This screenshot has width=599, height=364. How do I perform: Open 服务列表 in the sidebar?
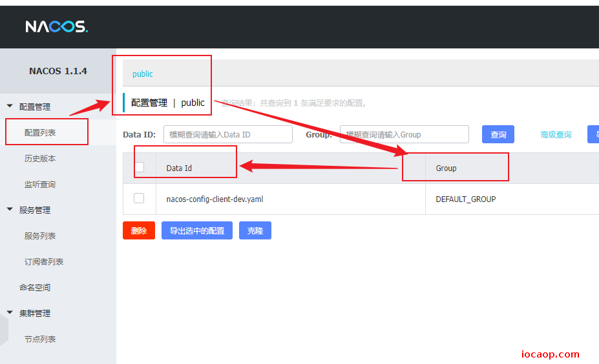coord(40,236)
